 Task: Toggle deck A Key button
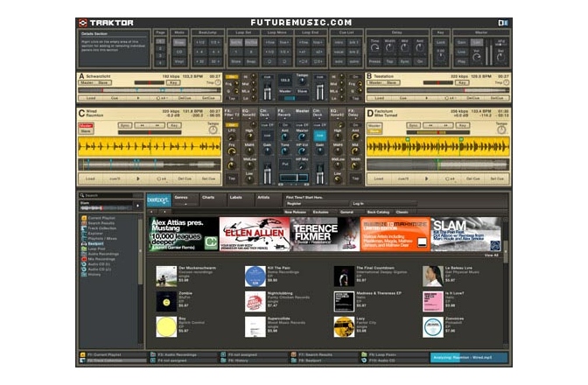tap(173, 82)
